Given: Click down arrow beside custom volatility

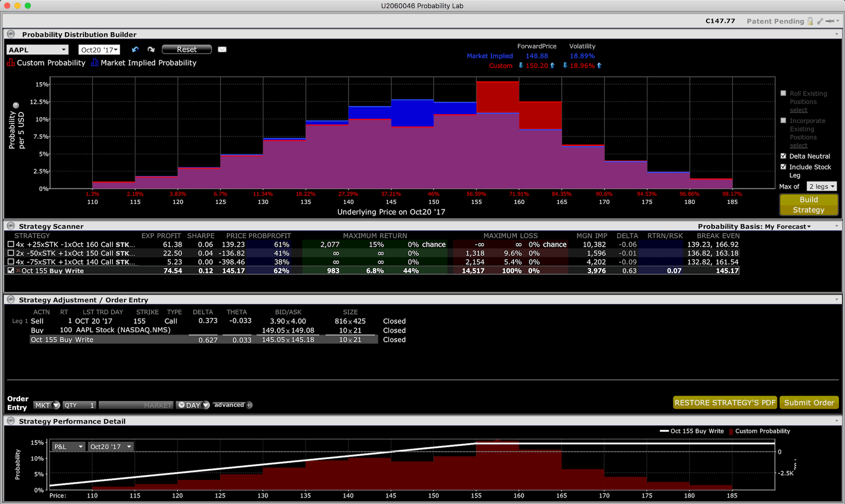Looking at the screenshot, I should pyautogui.click(x=565, y=66).
